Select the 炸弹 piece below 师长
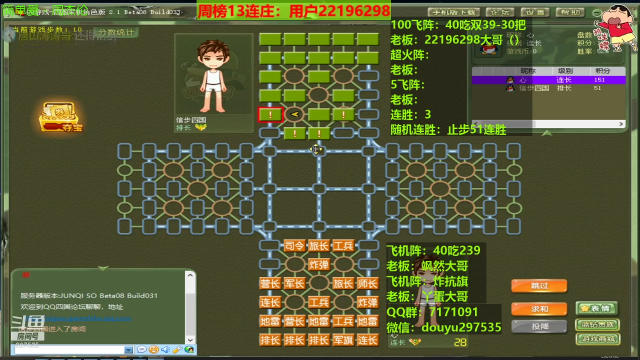Viewport: 640px width, 360px height. (x=368, y=302)
